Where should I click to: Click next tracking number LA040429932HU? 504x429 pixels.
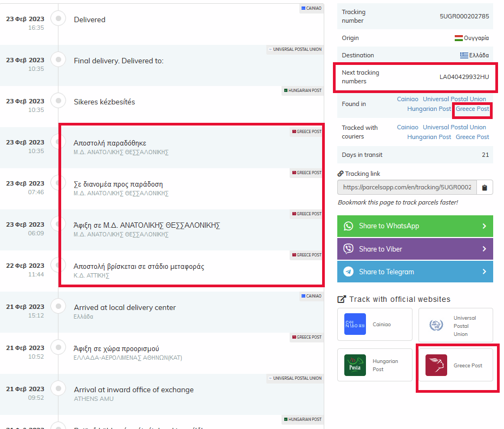[464, 77]
